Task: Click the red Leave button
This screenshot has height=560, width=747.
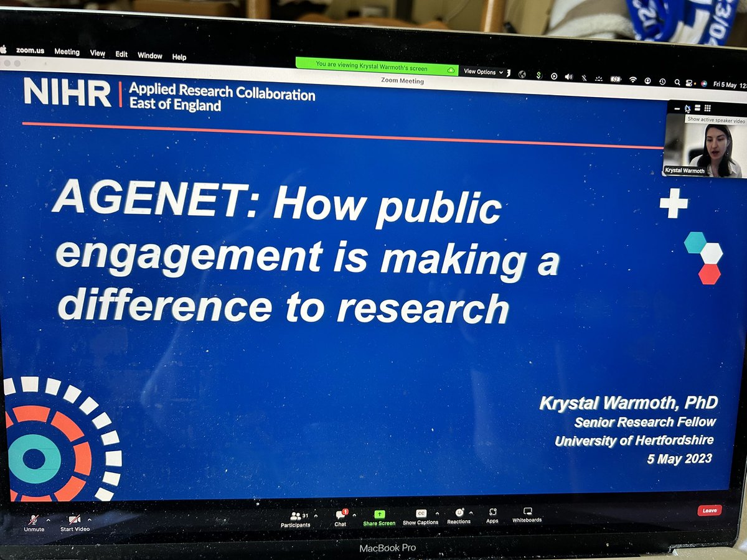Action: click(x=710, y=510)
